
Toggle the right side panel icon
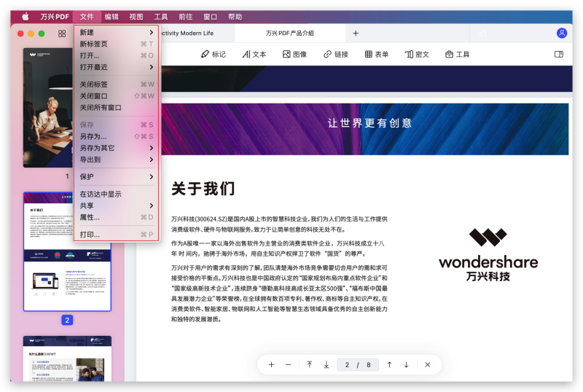pos(559,55)
